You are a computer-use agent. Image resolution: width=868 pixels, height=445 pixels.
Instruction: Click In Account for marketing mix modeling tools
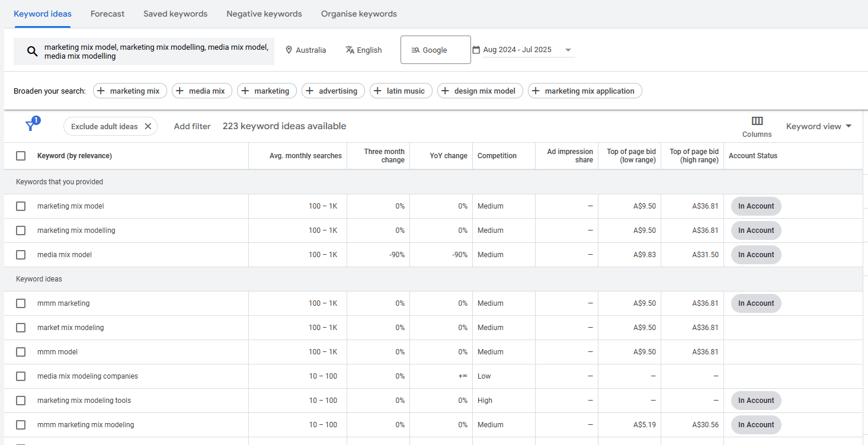[756, 401]
